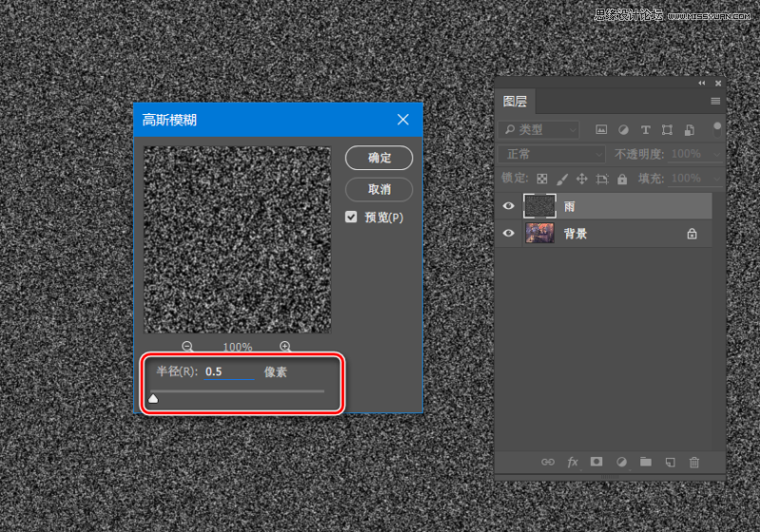This screenshot has height=532, width=760.
Task: Filter layers by smart objects icon
Action: tap(690, 130)
